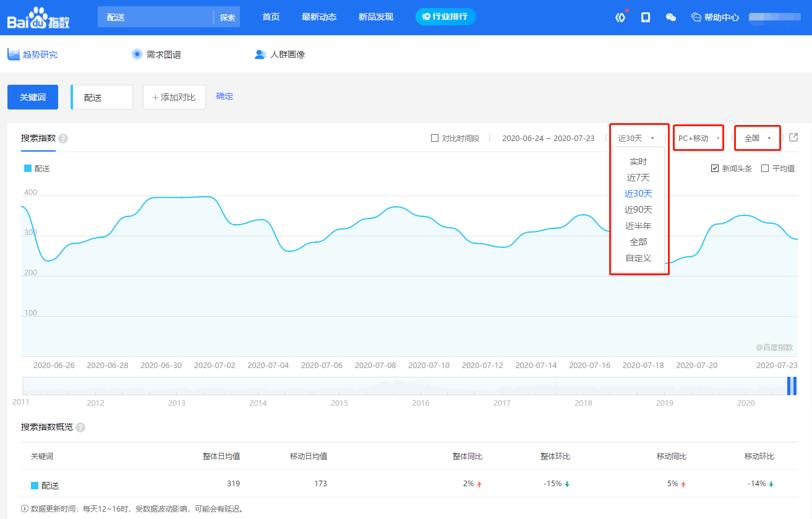Open the PC+移动 device dropdown

pos(698,137)
